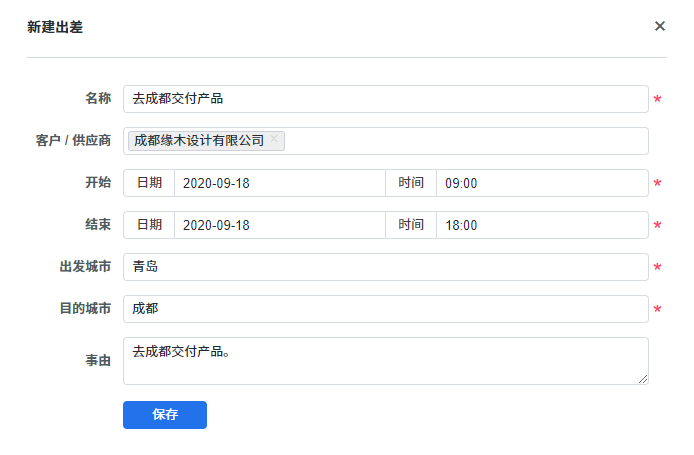Open the 开始 date field
The image size is (694, 455).
(x=279, y=183)
